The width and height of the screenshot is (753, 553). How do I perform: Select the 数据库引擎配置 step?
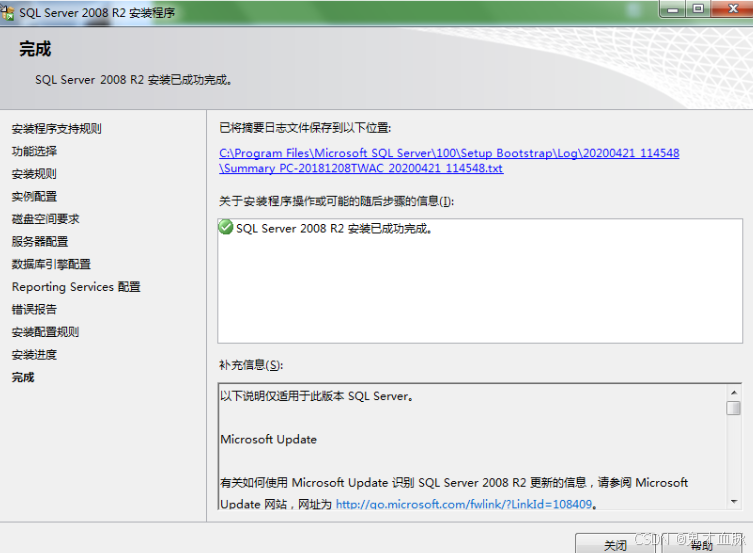tap(51, 264)
